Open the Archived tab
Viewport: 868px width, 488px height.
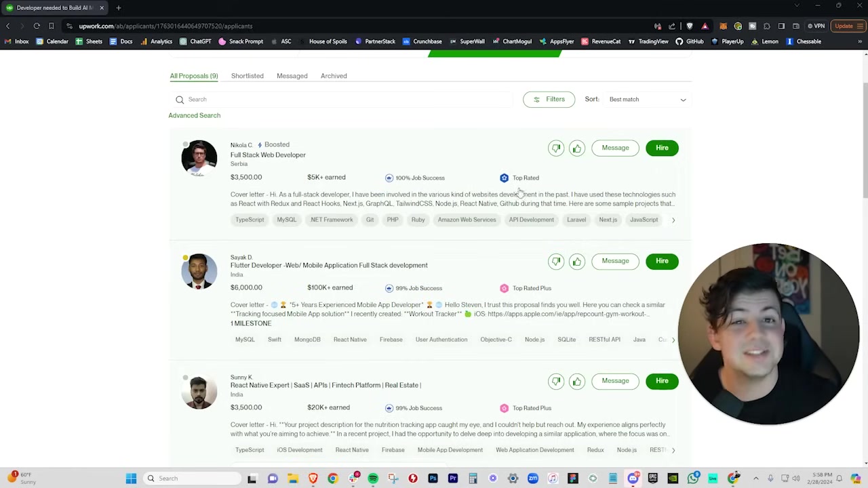click(x=334, y=76)
